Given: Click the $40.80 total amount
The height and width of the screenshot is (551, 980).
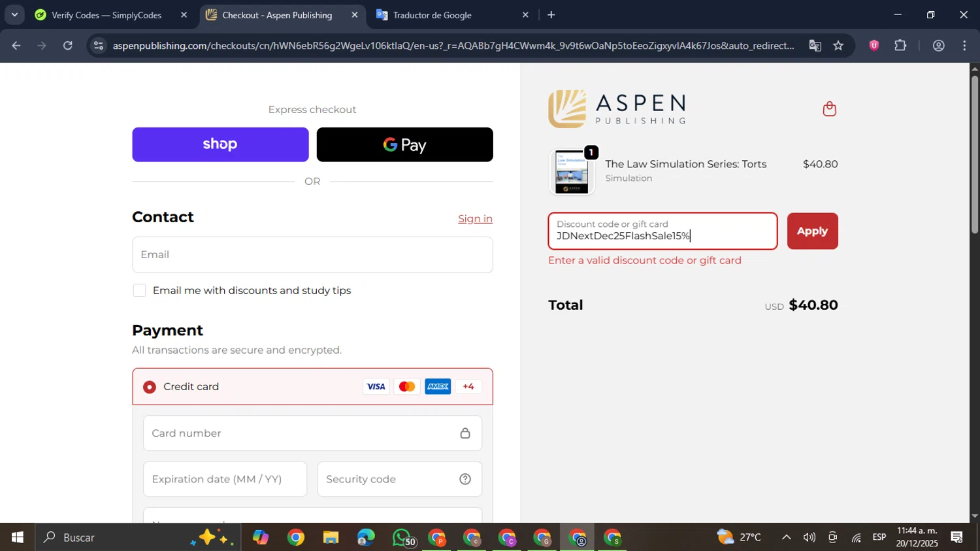Looking at the screenshot, I should click(813, 305).
